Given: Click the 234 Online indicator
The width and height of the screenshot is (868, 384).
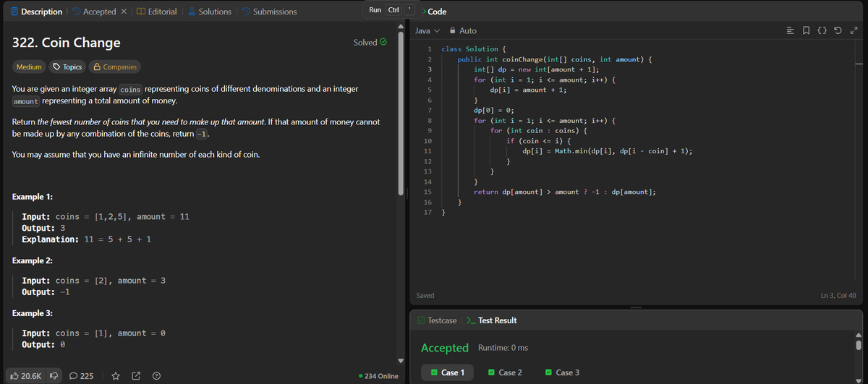Looking at the screenshot, I should tap(379, 376).
